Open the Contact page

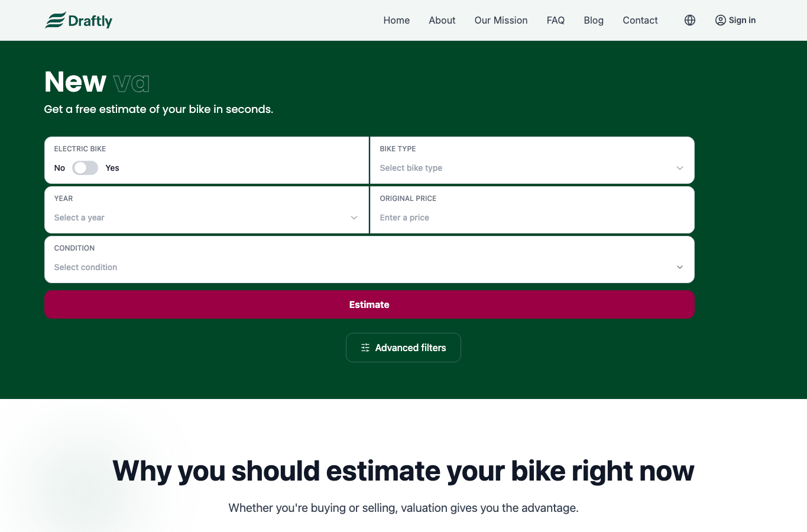pyautogui.click(x=640, y=20)
